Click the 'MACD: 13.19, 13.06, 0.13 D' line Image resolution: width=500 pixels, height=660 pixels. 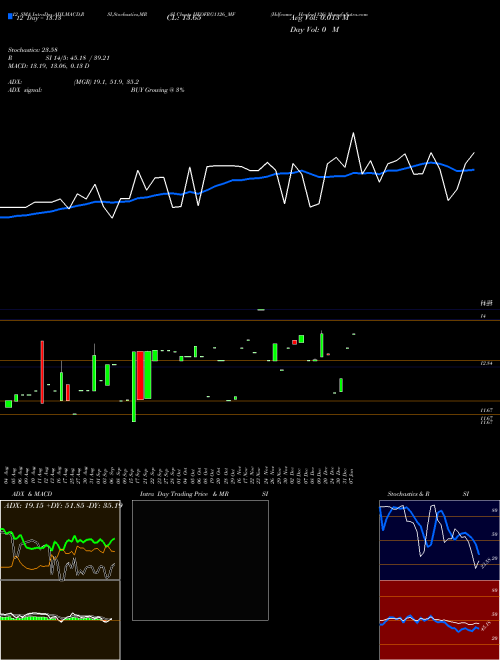[49, 66]
